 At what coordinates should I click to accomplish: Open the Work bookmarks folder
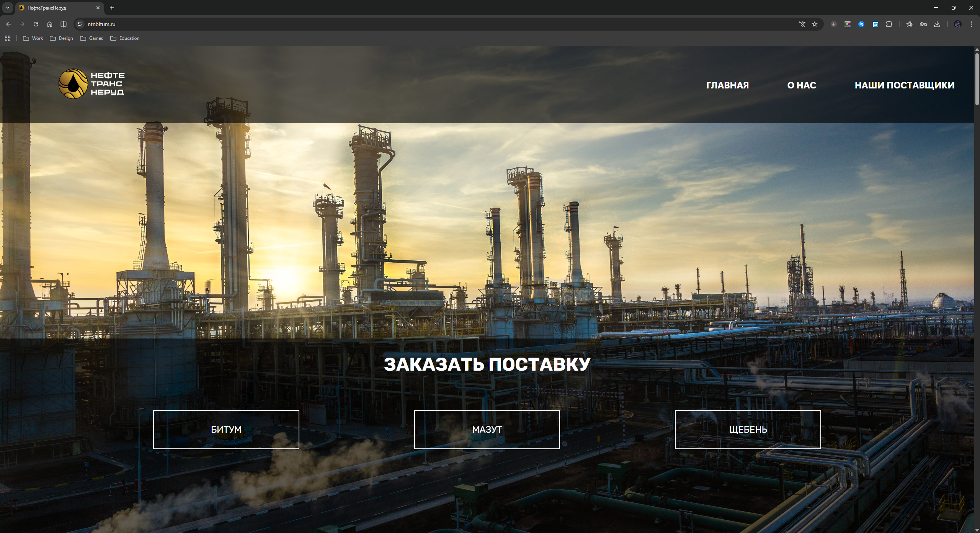click(33, 38)
